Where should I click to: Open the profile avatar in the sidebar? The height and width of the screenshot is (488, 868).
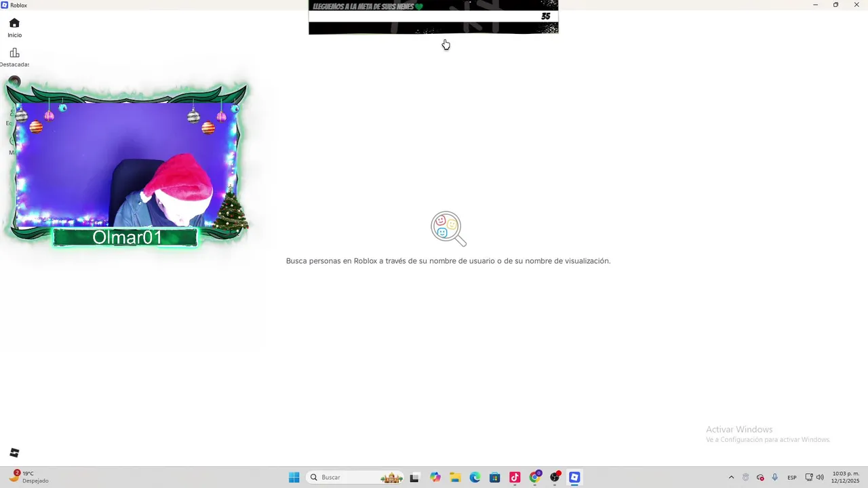14,83
